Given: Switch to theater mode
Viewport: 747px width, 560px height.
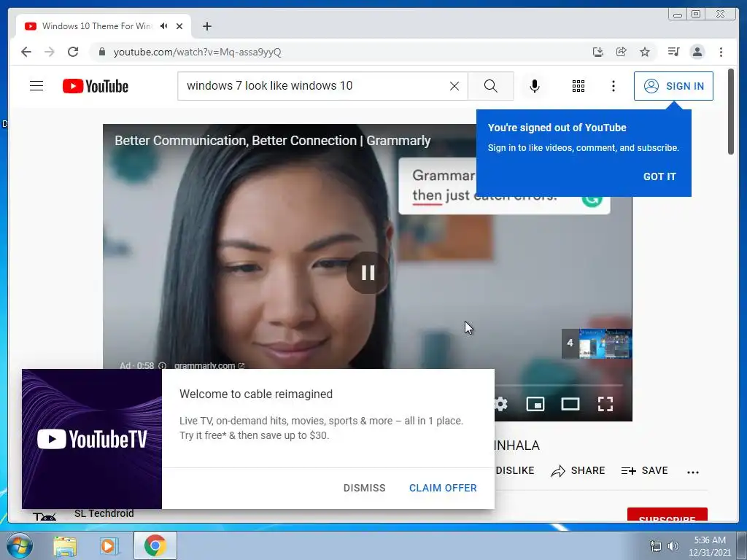Looking at the screenshot, I should coord(570,404).
